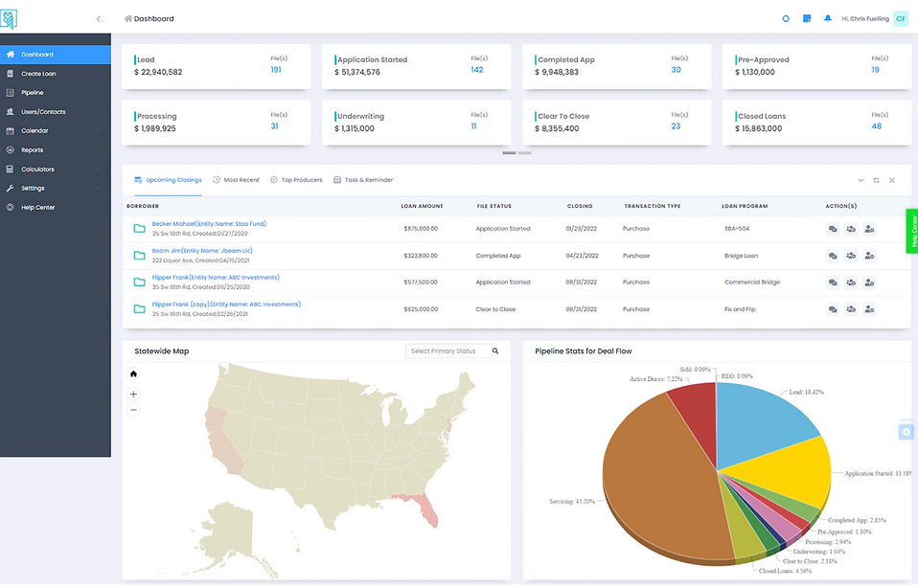918x588 pixels.
Task: Switch to Top Producers tab
Action: coord(296,180)
